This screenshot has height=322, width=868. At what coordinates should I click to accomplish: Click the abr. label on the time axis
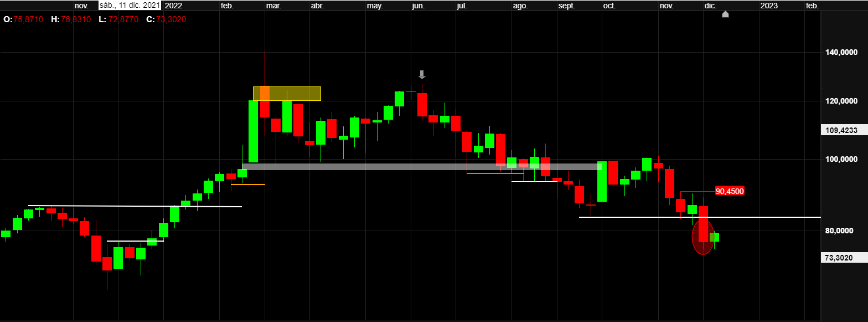(x=317, y=6)
